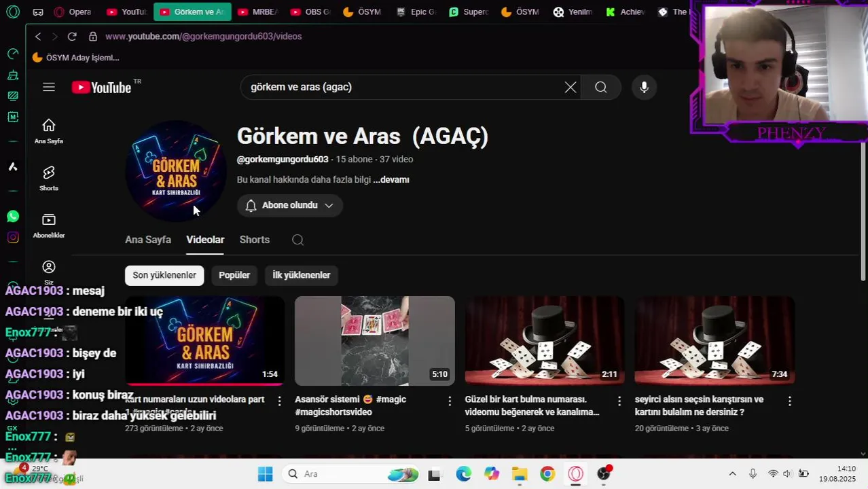Open GX Control speedometer in the Opera sidebar
This screenshot has width=868, height=489.
coord(13,54)
